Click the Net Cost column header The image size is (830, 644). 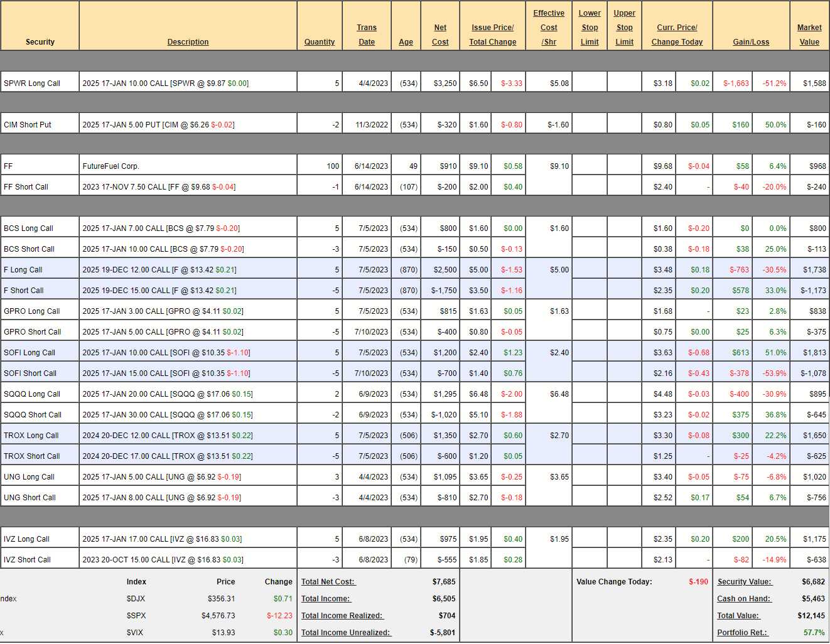point(440,35)
